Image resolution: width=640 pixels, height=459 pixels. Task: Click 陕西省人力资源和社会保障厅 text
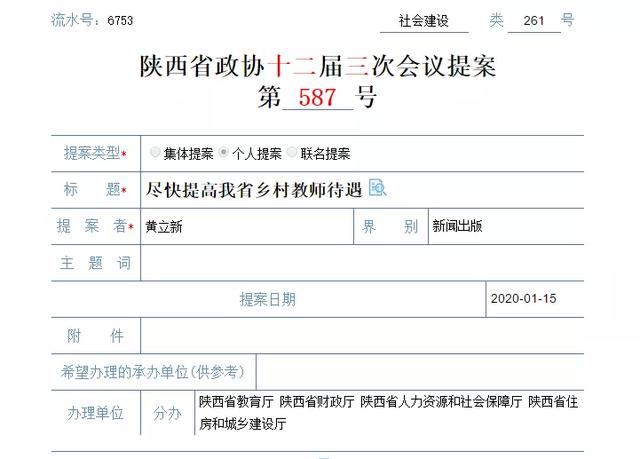click(441, 402)
